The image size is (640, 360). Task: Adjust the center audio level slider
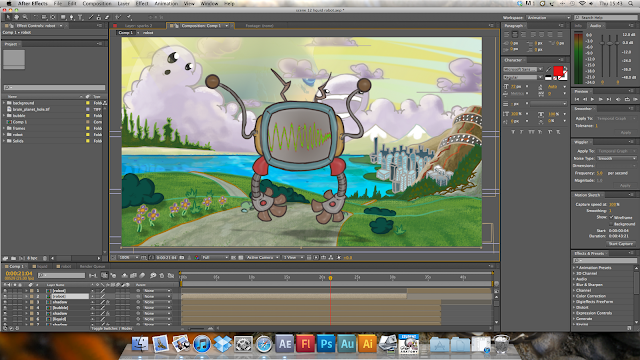(610, 43)
